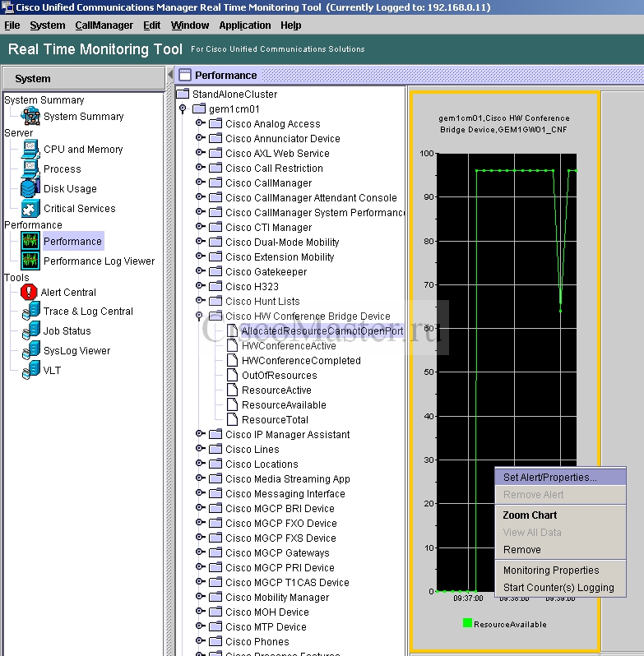This screenshot has height=656, width=644.
Task: Select the AllocatedResourceCannotOpenPort counter
Action: coord(322,331)
